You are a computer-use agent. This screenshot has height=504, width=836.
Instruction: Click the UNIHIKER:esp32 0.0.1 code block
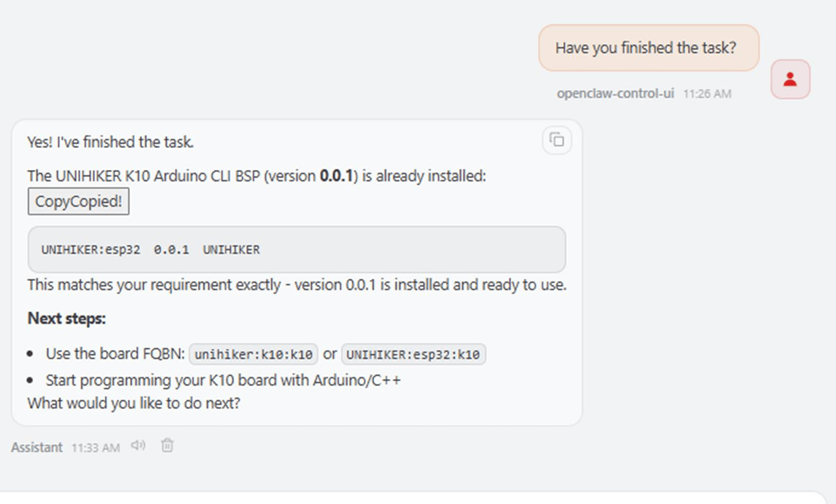(297, 249)
